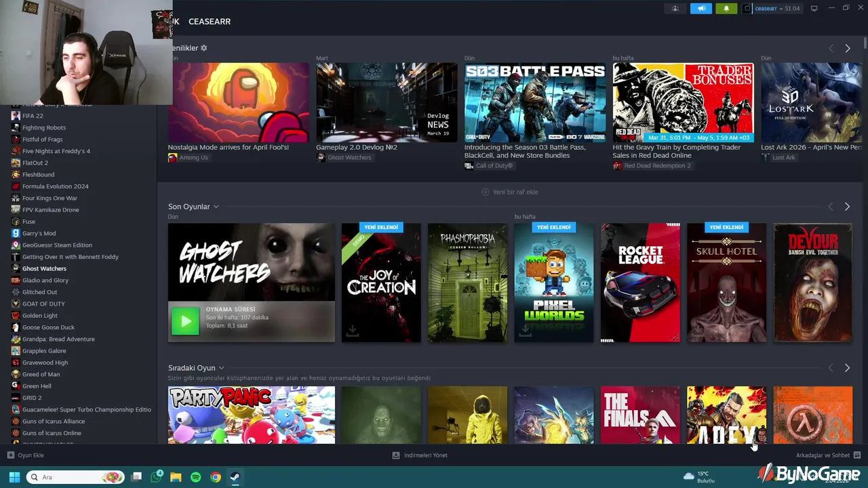Screen dimensions: 868x488
Task: Open Arkadaşlar ve Sohbet friends chat
Action: click(x=828, y=455)
